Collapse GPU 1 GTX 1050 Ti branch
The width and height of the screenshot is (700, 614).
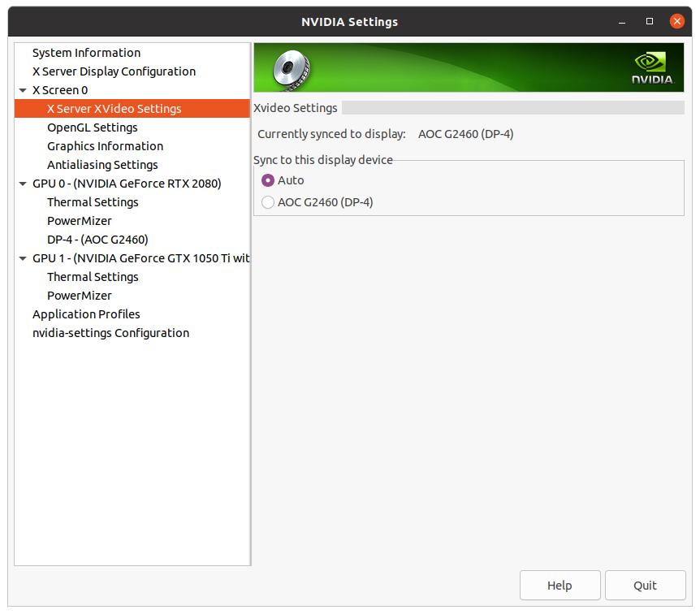pos(22,257)
